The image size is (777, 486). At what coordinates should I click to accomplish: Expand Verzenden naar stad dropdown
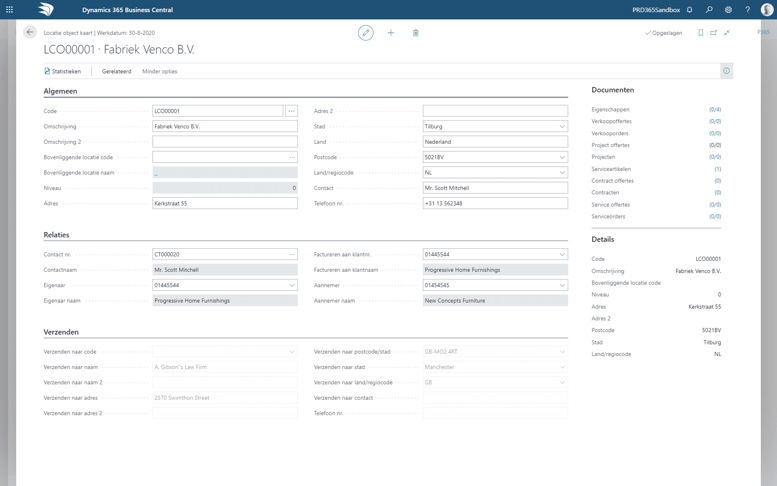[x=562, y=367]
